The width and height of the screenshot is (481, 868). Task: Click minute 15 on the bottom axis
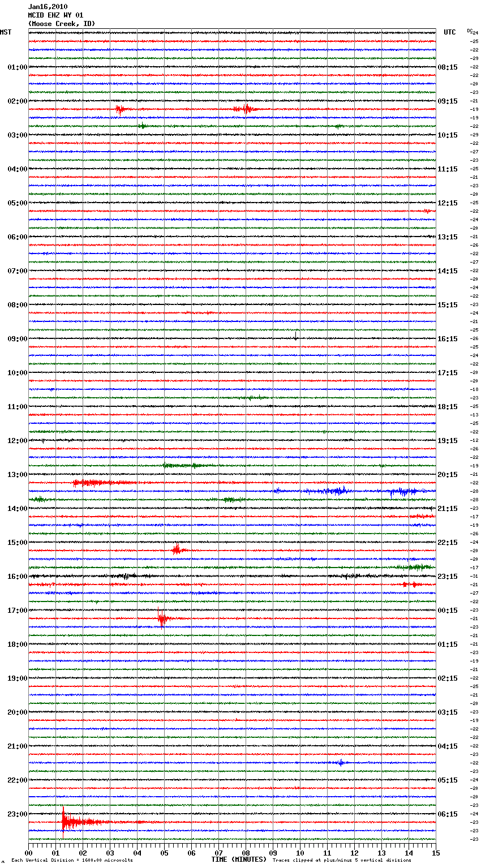436,853
